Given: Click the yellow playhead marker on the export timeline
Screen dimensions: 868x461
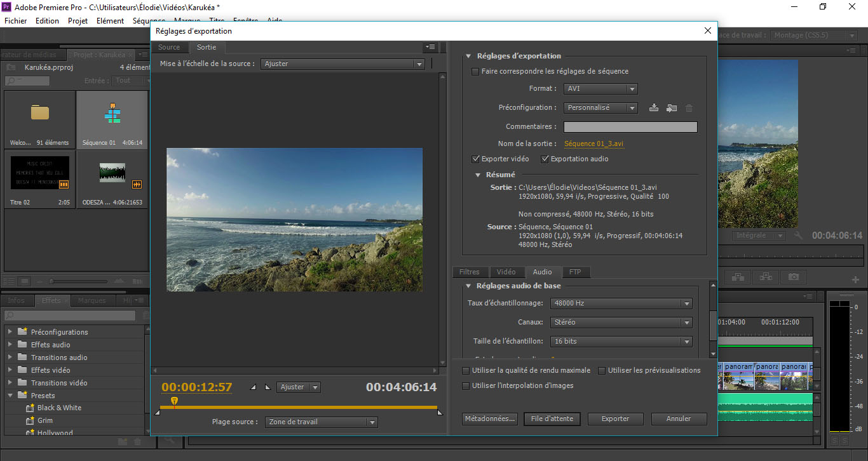Looking at the screenshot, I should coord(174,401).
